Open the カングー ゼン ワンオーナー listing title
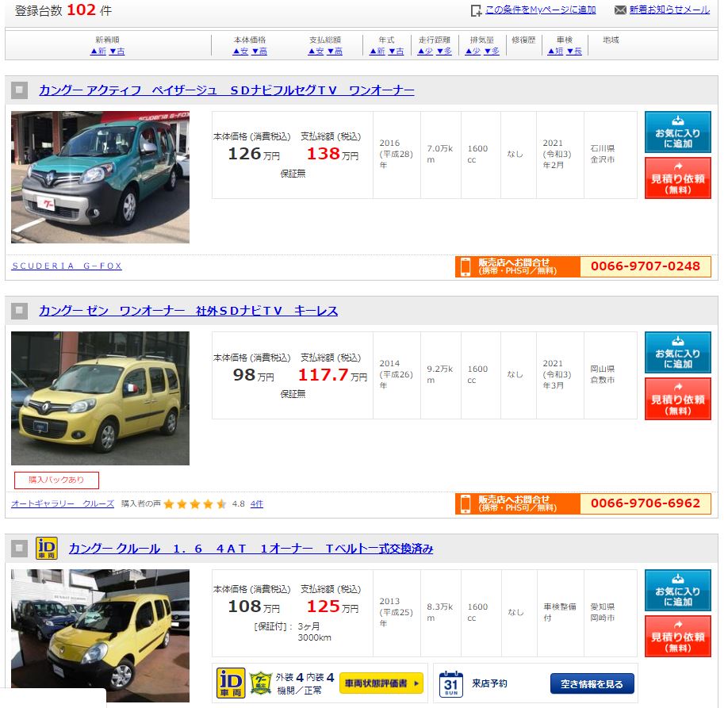The width and height of the screenshot is (728, 708). 189,311
